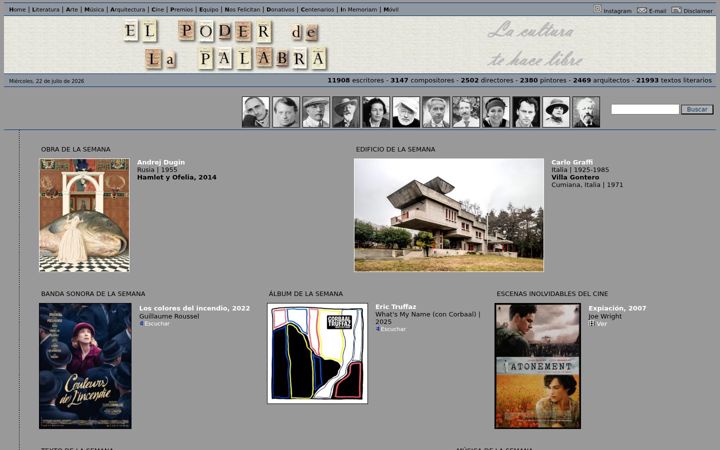Screen dimensions: 720x450
Task: Open the Equipo page
Action: (208, 9)
